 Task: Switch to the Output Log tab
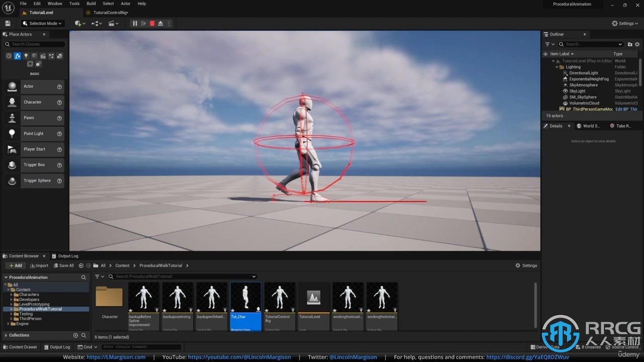[65, 256]
